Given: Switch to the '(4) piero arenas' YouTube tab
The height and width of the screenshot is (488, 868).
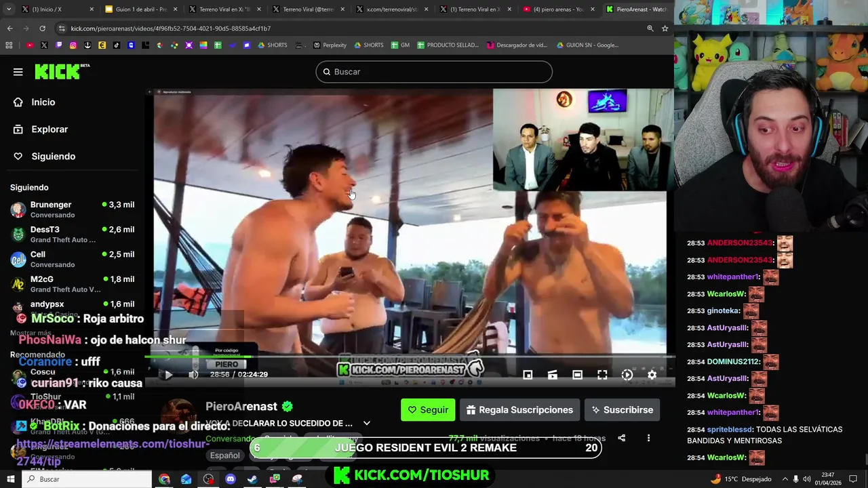Looking at the screenshot, I should point(559,9).
